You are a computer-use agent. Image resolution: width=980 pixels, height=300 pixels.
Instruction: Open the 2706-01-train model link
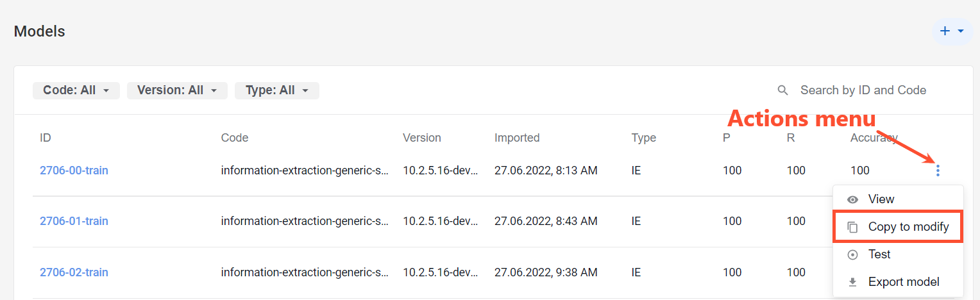pos(74,221)
